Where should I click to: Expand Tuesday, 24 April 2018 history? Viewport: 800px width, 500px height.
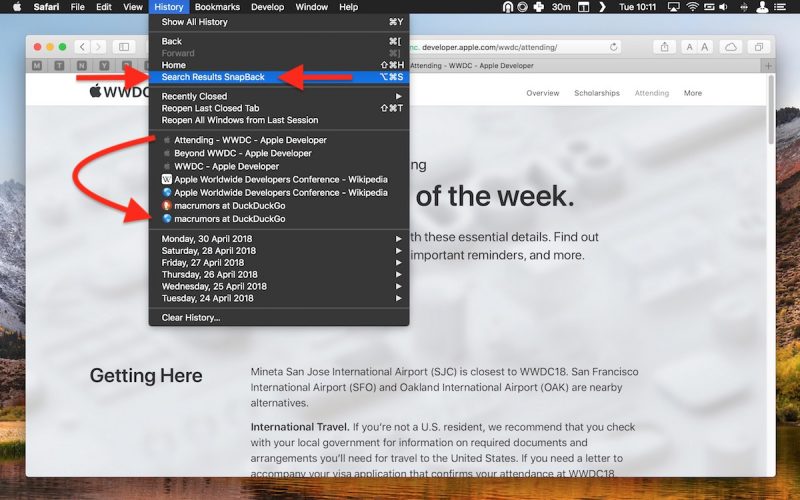point(279,298)
